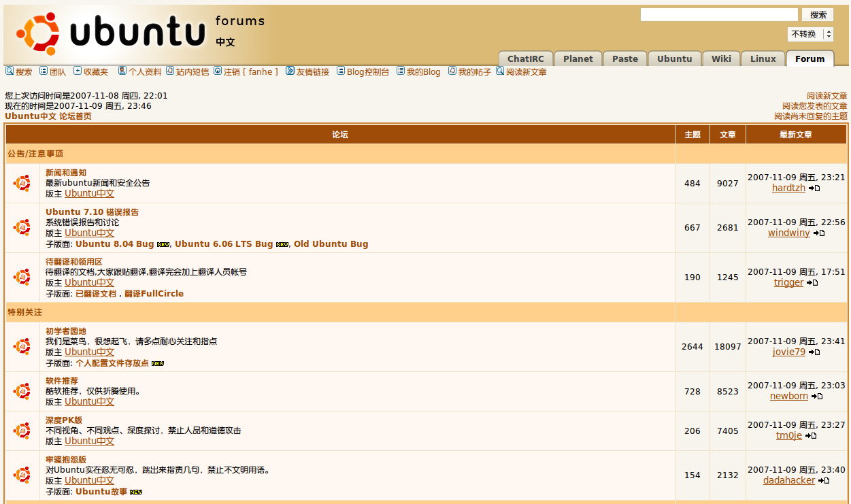Switch to the Forum tab
The height and width of the screenshot is (504, 851).
pyautogui.click(x=810, y=59)
